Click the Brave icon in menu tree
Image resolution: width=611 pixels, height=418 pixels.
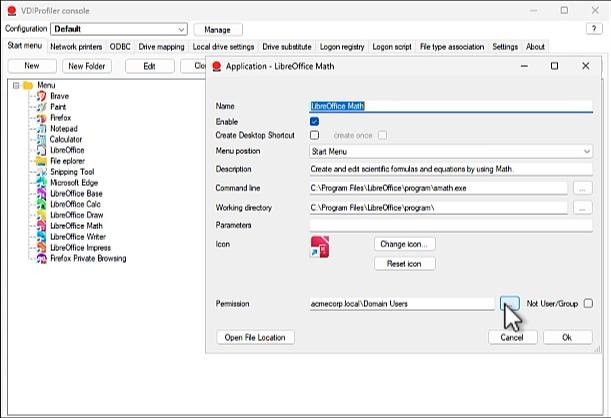[x=41, y=96]
